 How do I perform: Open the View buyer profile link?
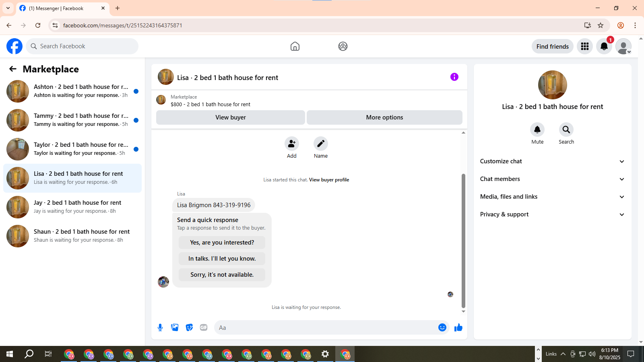329,180
